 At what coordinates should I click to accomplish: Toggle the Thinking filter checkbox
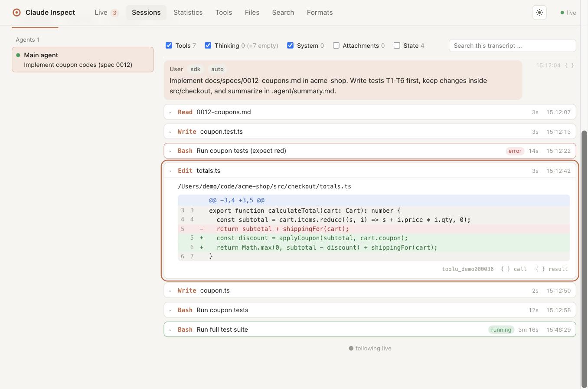click(x=208, y=46)
